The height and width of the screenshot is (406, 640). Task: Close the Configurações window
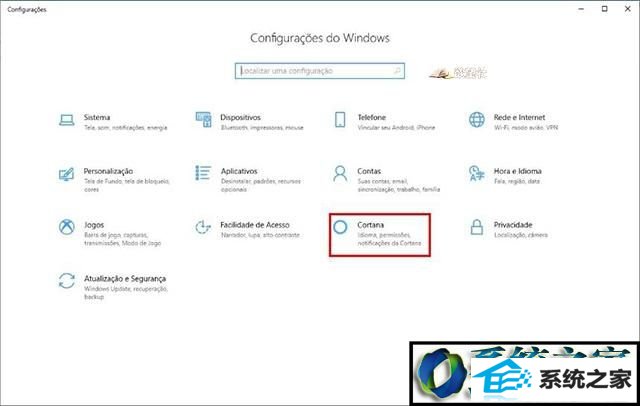pos(627,8)
